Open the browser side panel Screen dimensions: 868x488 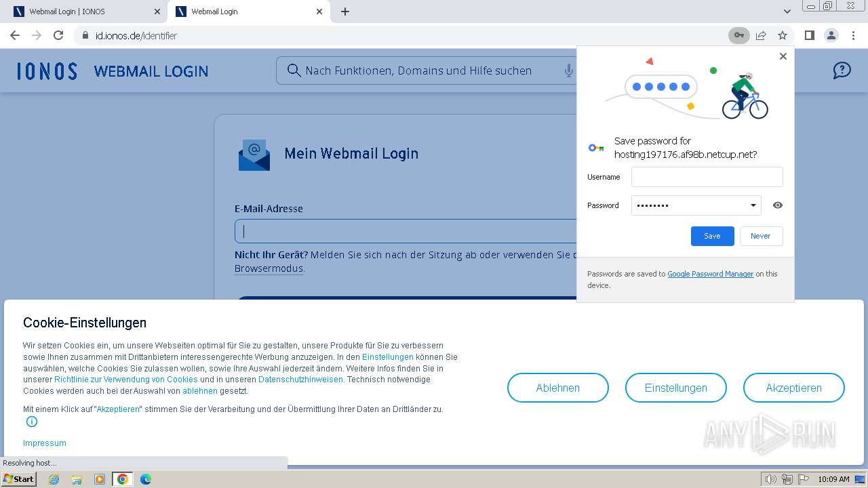pos(809,35)
